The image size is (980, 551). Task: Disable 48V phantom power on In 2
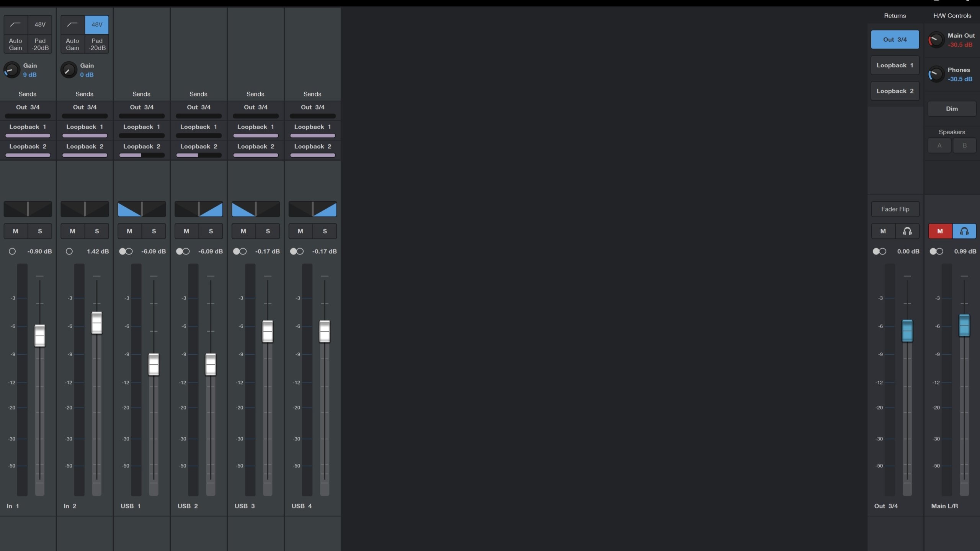[97, 24]
